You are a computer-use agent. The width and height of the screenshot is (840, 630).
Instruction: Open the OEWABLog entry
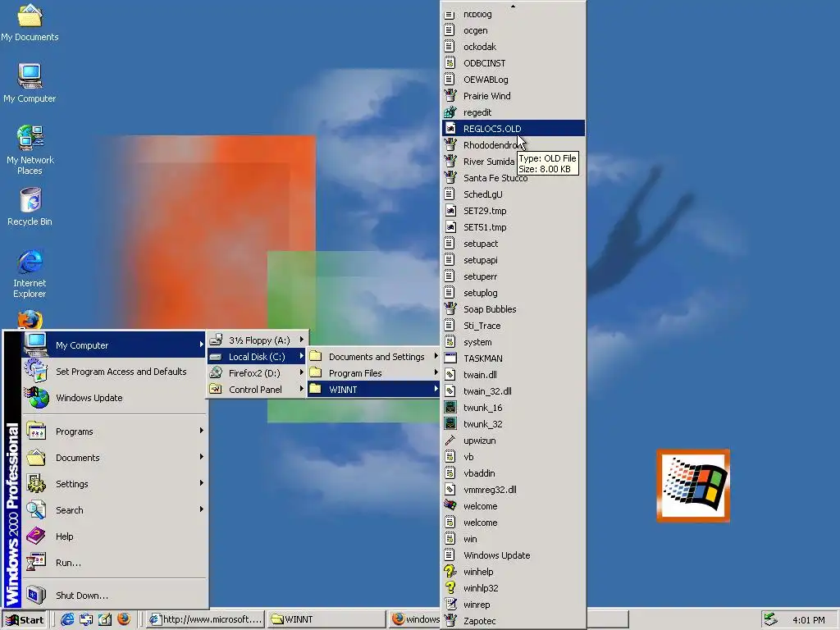coord(514,80)
